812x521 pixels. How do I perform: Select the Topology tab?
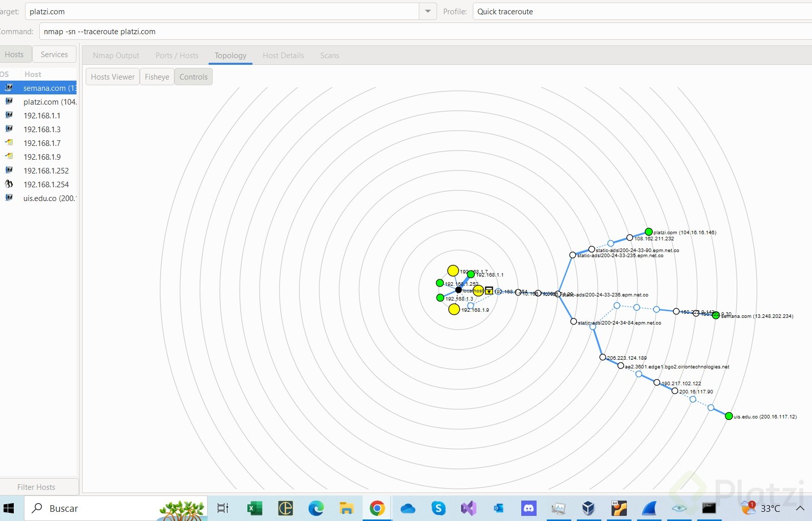coord(231,55)
